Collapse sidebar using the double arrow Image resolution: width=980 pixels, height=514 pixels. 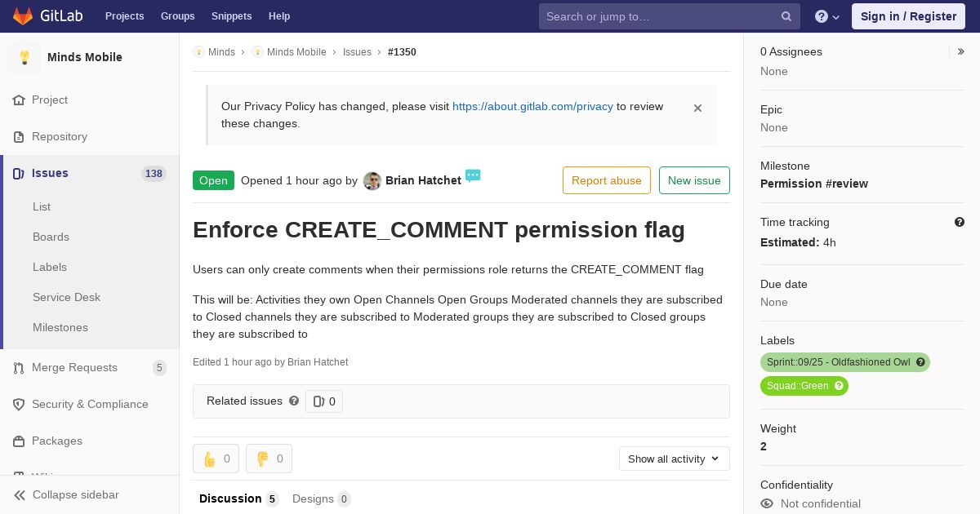[20, 495]
